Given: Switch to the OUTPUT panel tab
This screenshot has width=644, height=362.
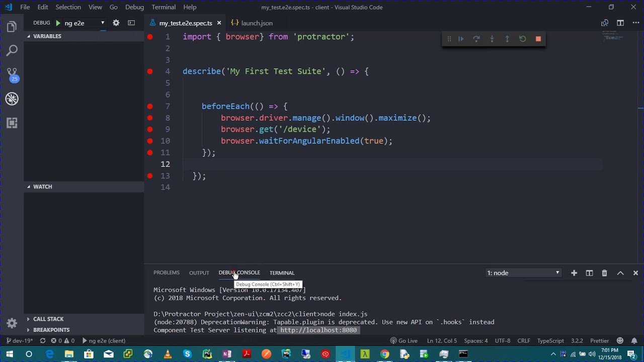Looking at the screenshot, I should [x=199, y=273].
